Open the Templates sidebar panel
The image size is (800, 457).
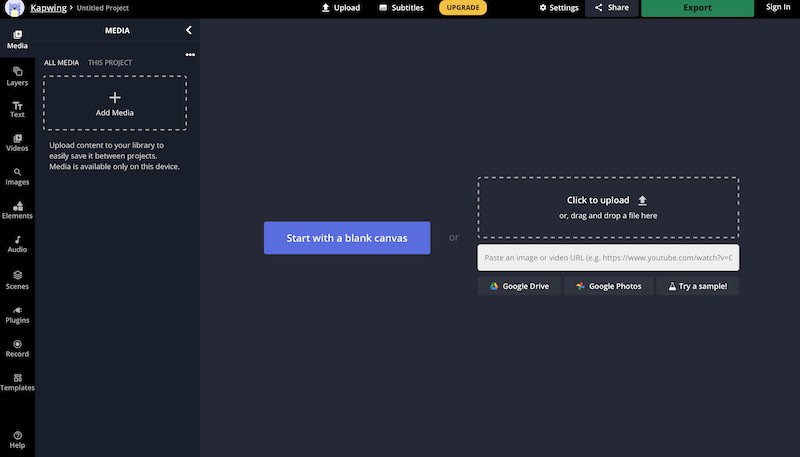pos(17,382)
